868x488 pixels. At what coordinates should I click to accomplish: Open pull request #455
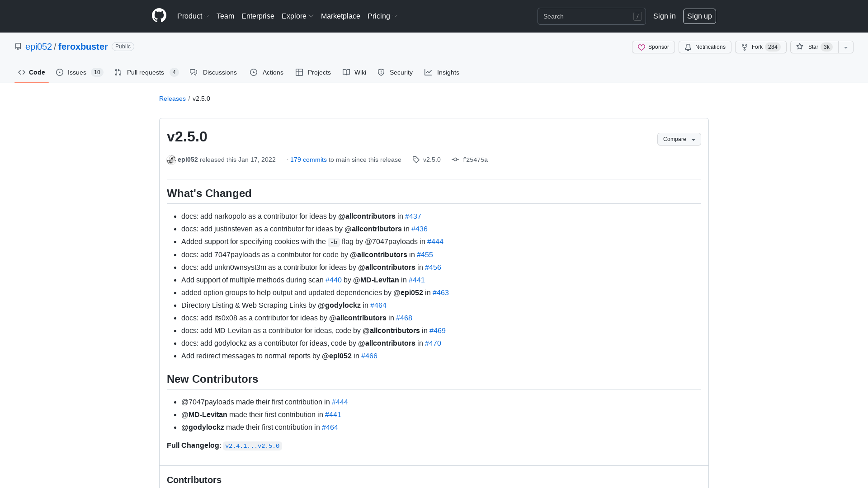tap(425, 255)
